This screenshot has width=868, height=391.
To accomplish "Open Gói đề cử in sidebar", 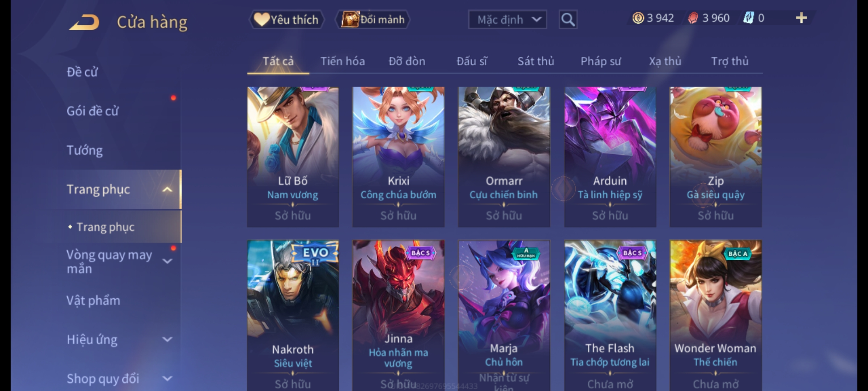I will (93, 111).
